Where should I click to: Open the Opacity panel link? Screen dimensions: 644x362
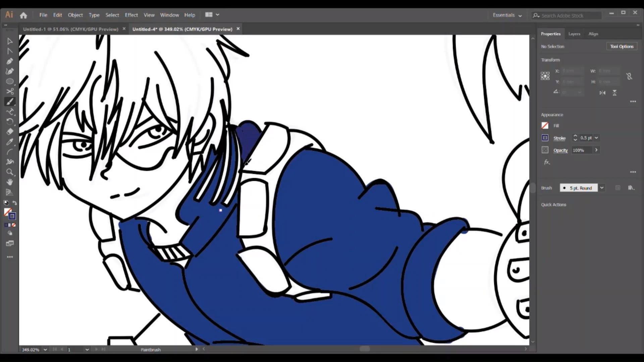point(560,150)
